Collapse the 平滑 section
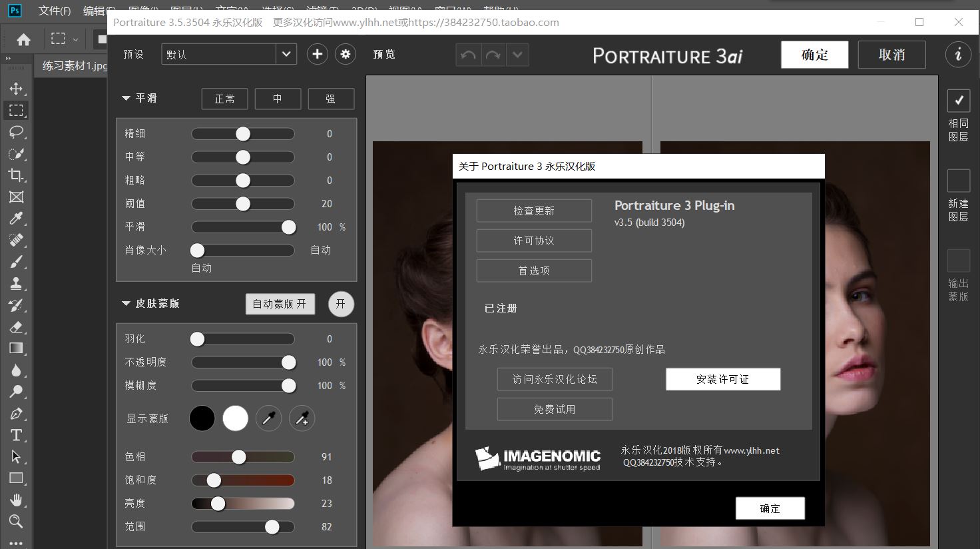 tap(126, 98)
